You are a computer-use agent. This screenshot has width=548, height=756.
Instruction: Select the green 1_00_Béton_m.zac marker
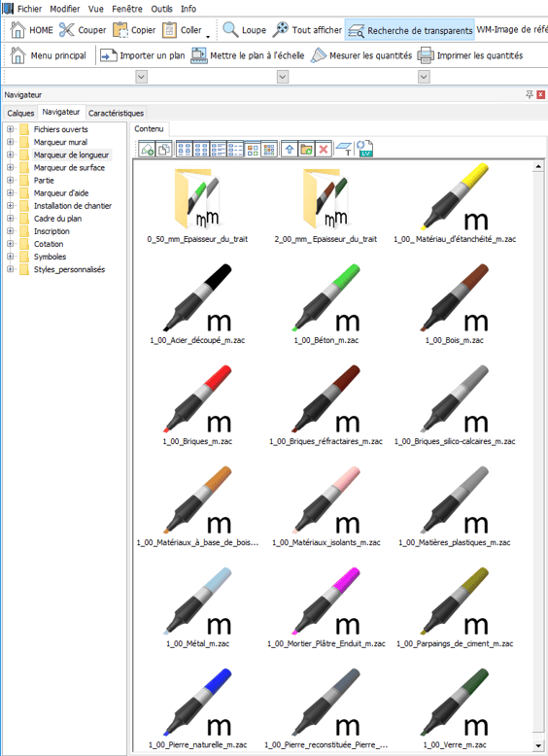(x=326, y=305)
